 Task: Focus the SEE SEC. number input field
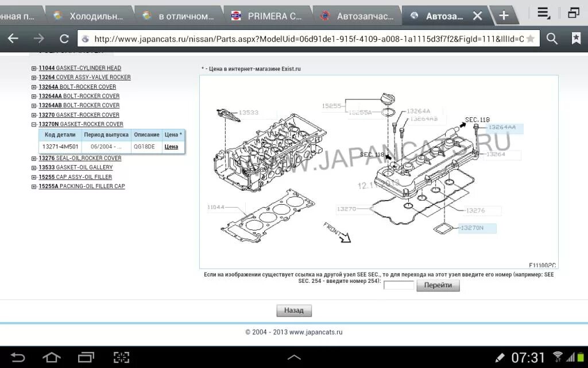(399, 285)
